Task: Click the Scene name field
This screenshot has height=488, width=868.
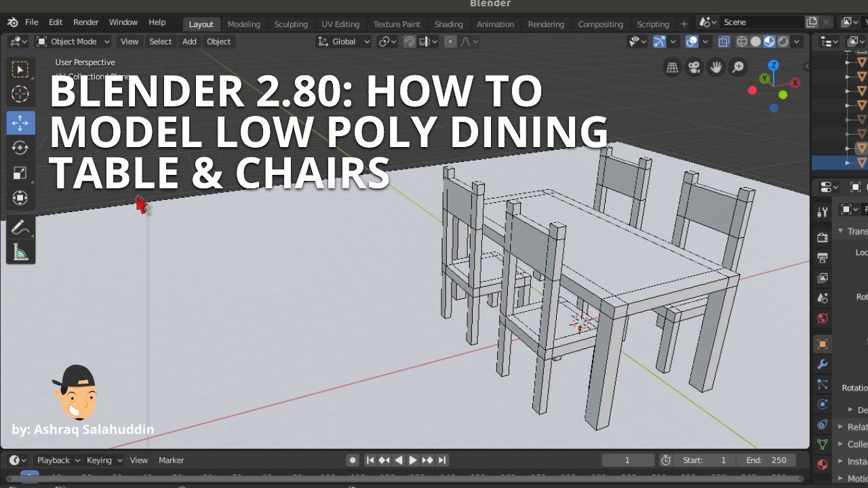Action: click(762, 22)
